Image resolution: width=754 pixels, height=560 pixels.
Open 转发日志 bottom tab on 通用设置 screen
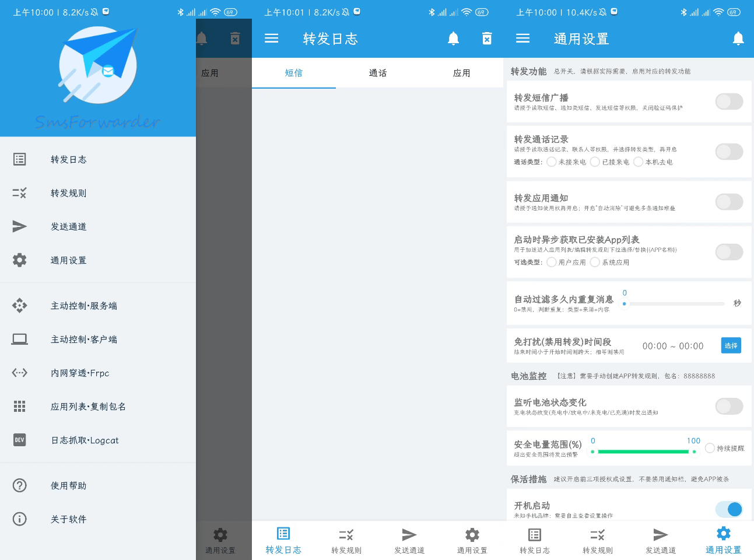click(x=535, y=541)
